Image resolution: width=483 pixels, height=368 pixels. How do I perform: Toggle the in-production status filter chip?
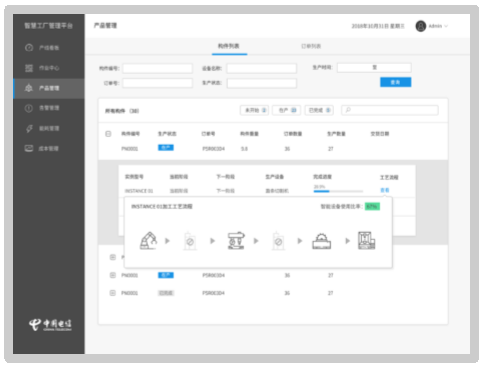[287, 110]
